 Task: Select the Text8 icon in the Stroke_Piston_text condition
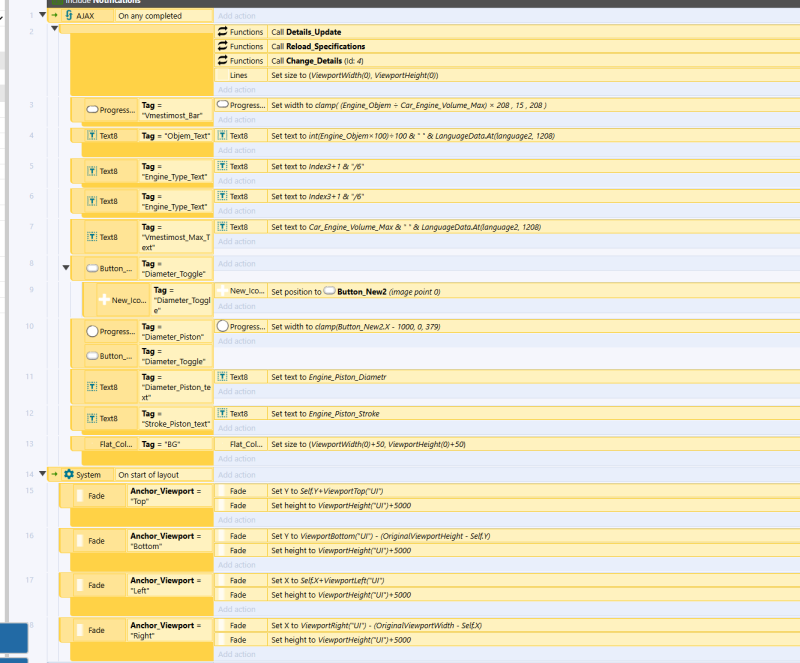[92, 419]
